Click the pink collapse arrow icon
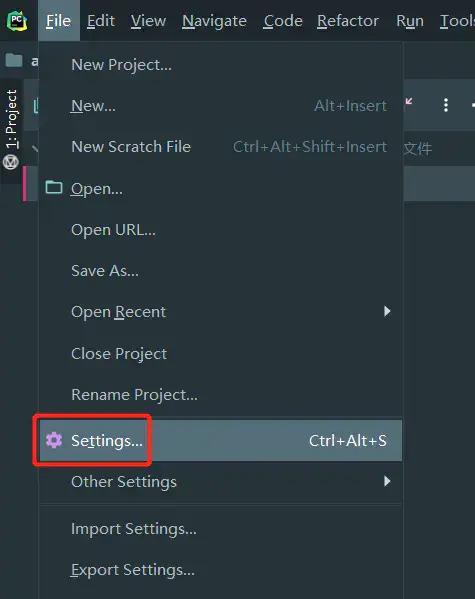475x599 pixels. (x=409, y=101)
